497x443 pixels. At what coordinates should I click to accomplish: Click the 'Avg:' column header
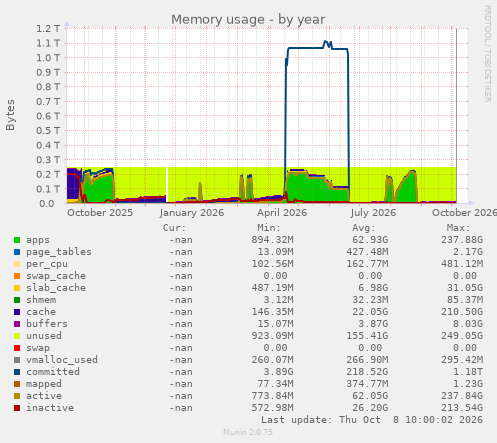click(364, 228)
